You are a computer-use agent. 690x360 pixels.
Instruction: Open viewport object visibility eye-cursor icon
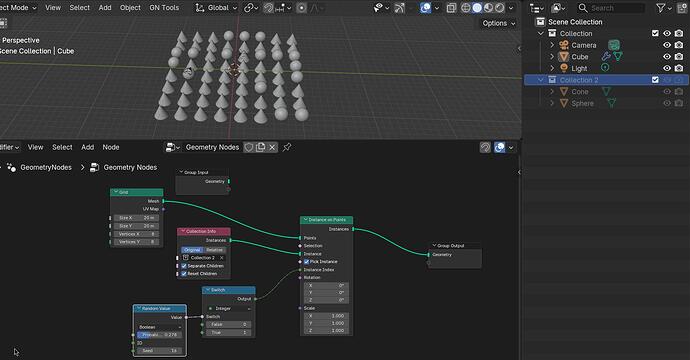coord(381,8)
